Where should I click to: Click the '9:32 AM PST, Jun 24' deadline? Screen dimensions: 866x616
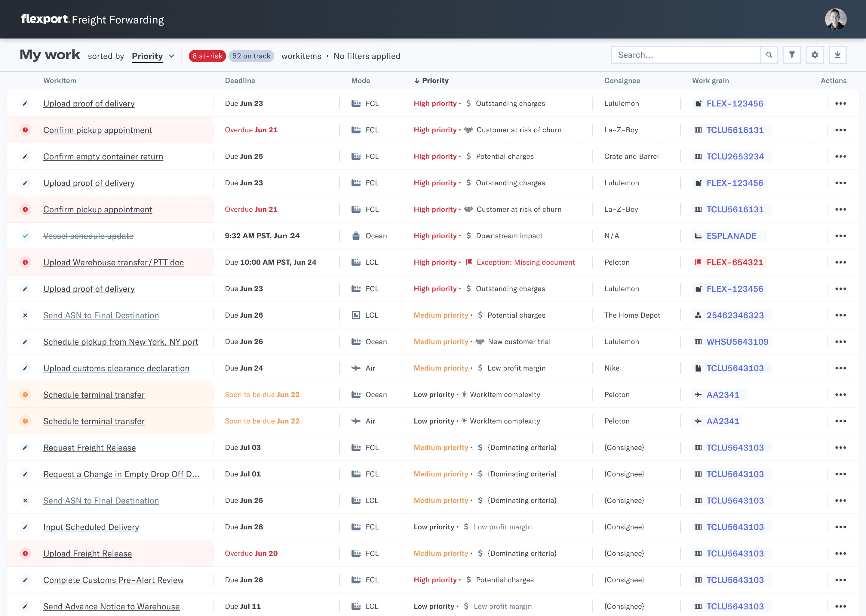263,236
